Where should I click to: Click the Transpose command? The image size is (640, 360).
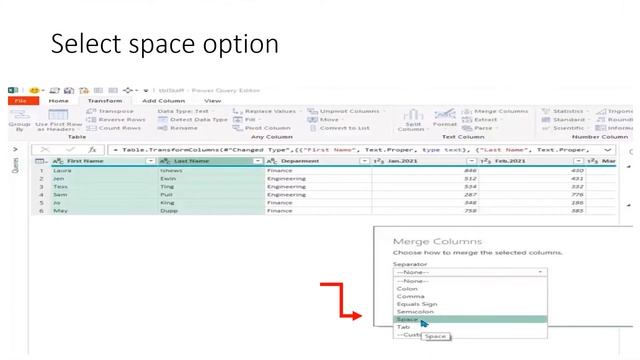tap(111, 111)
